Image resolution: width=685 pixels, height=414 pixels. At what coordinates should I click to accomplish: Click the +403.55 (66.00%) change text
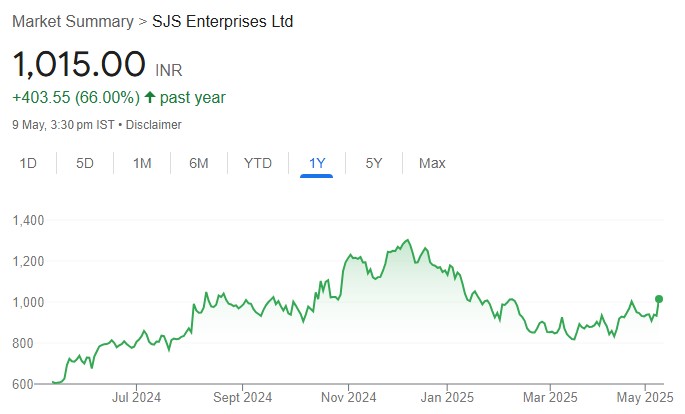75,98
